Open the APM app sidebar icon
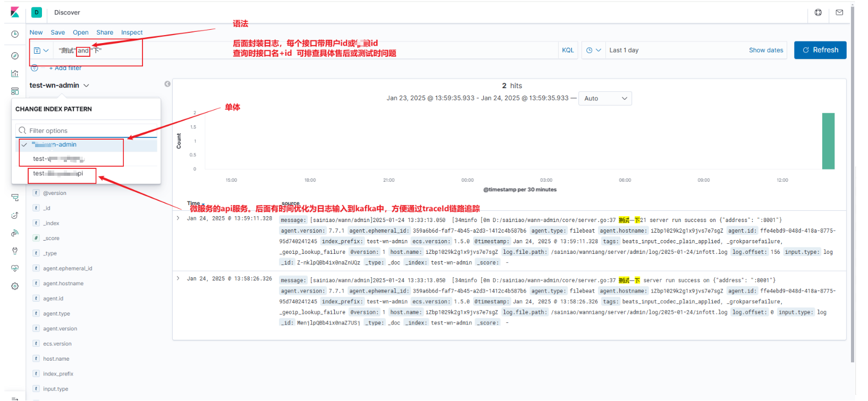The image size is (868, 401). coord(15,198)
